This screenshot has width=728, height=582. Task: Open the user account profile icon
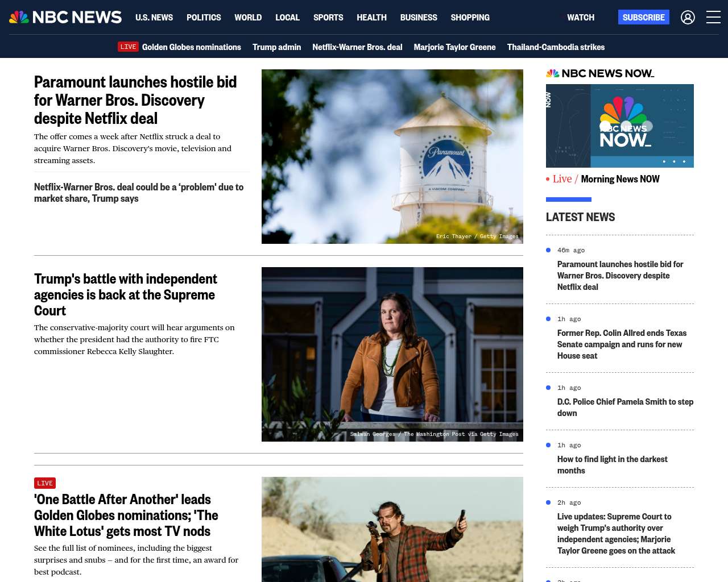pyautogui.click(x=688, y=18)
